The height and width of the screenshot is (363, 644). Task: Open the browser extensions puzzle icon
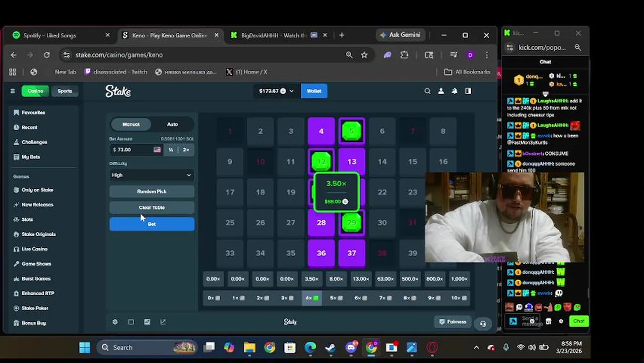coord(404,55)
